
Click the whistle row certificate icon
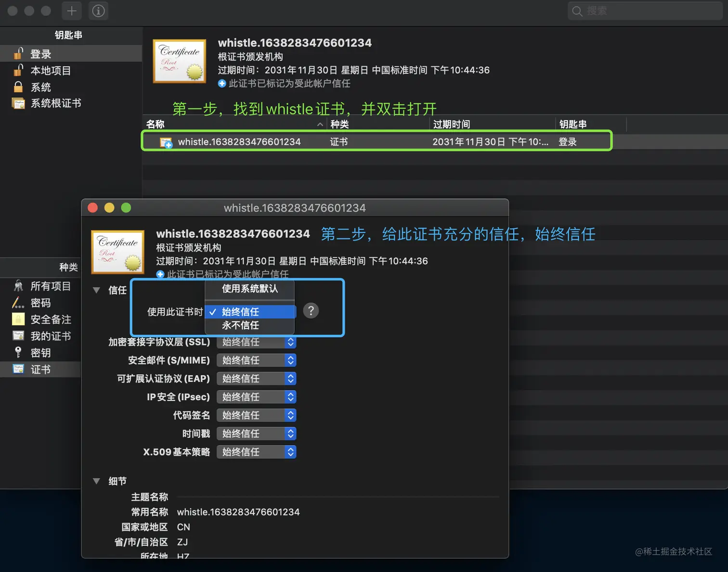pos(166,142)
